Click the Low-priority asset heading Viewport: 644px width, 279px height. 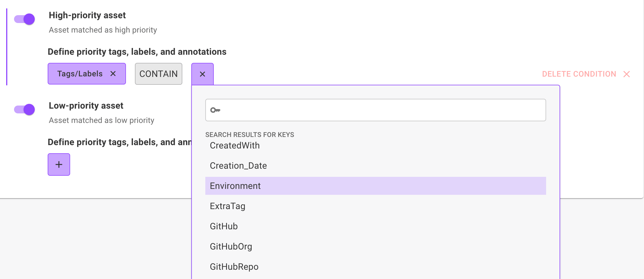point(86,106)
